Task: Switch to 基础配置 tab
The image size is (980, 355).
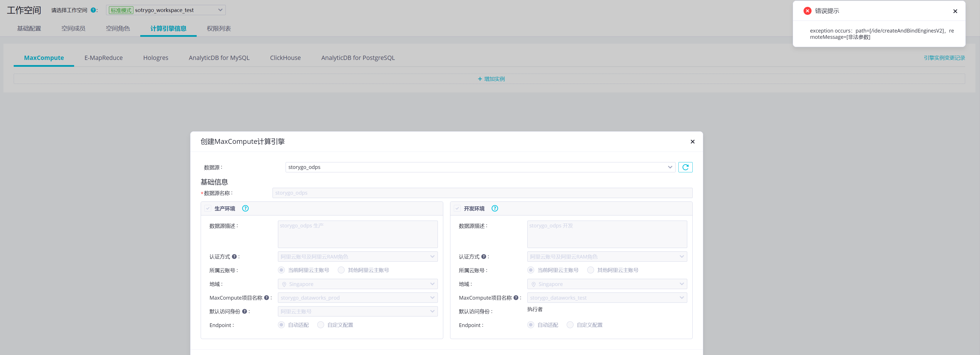Action: pyautogui.click(x=29, y=29)
